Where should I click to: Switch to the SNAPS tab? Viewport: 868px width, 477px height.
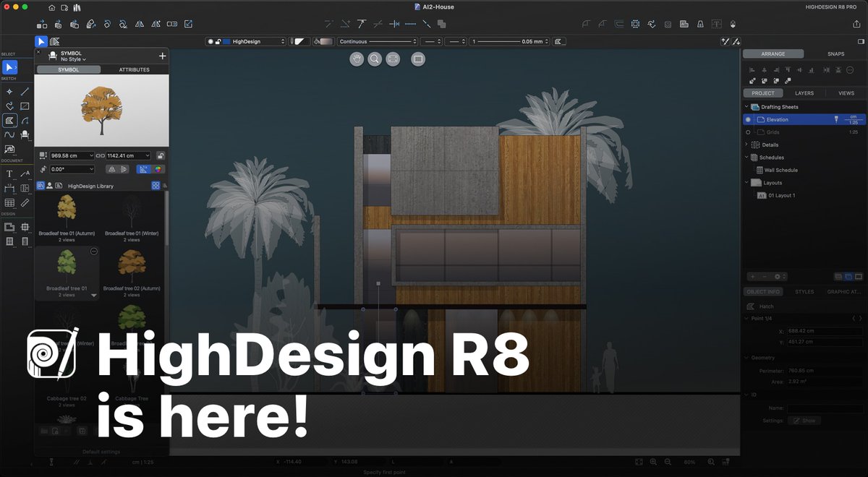835,54
